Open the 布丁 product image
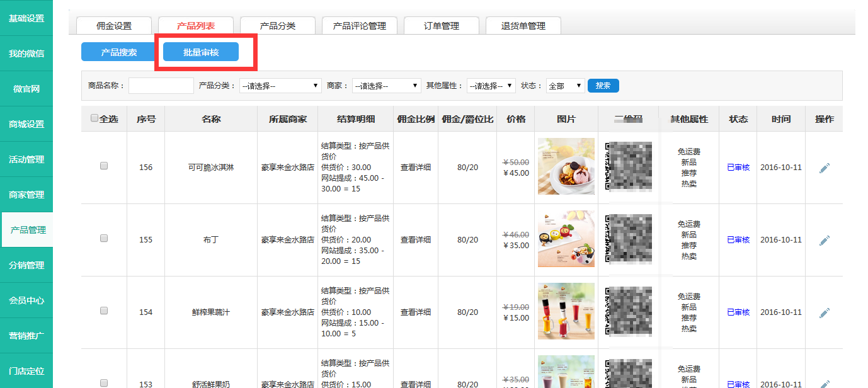The height and width of the screenshot is (388, 868). [x=566, y=239]
